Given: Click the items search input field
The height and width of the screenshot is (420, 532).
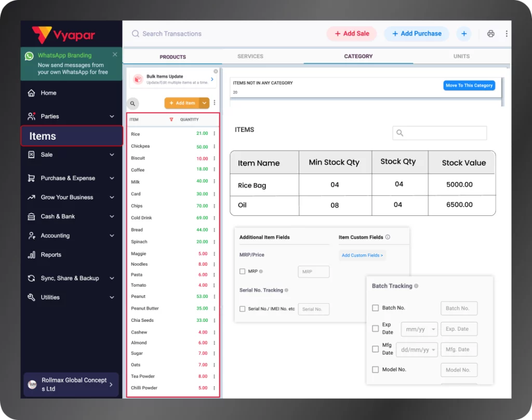Looking at the screenshot, I should (440, 133).
